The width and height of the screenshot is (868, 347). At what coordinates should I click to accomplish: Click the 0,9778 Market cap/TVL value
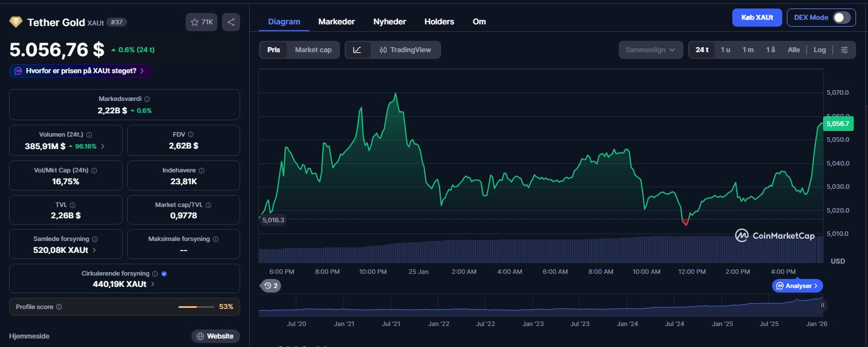point(183,215)
